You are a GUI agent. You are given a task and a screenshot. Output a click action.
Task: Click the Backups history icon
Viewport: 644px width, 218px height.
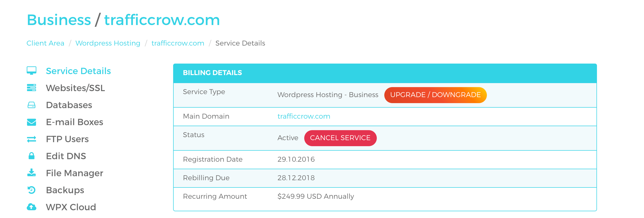(32, 190)
